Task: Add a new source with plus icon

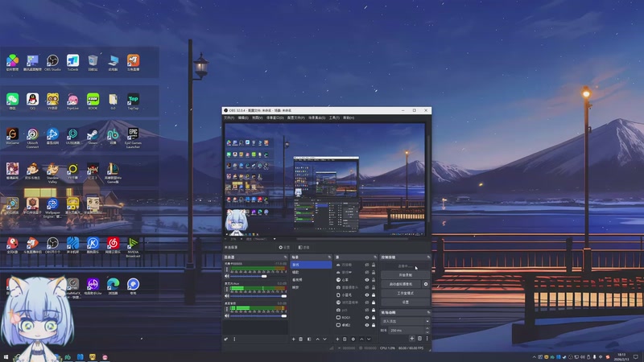Action: click(x=337, y=339)
